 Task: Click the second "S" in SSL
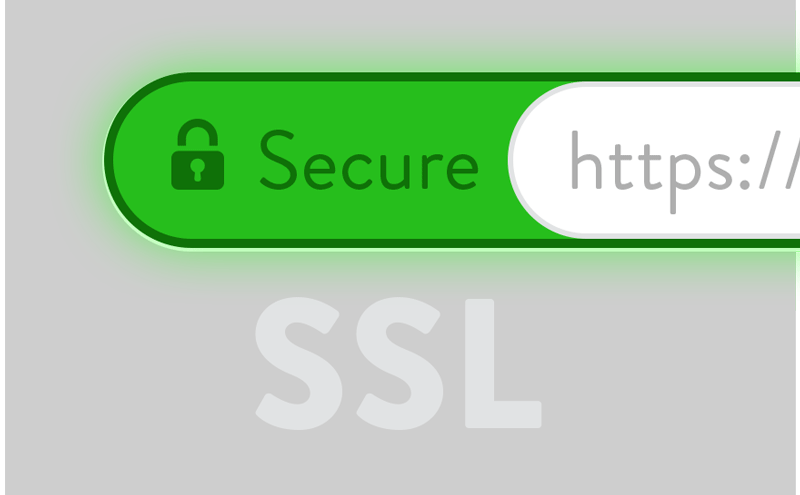(x=399, y=363)
